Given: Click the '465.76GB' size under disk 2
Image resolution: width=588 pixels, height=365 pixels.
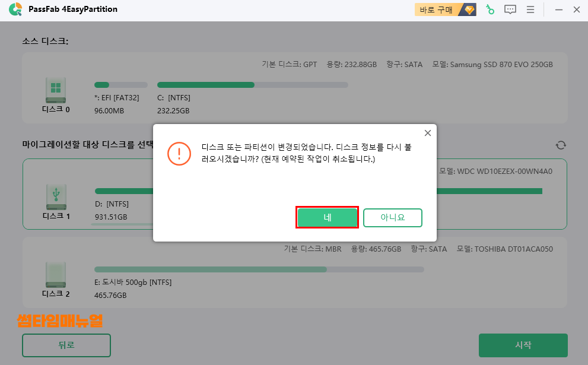Looking at the screenshot, I should point(110,296).
